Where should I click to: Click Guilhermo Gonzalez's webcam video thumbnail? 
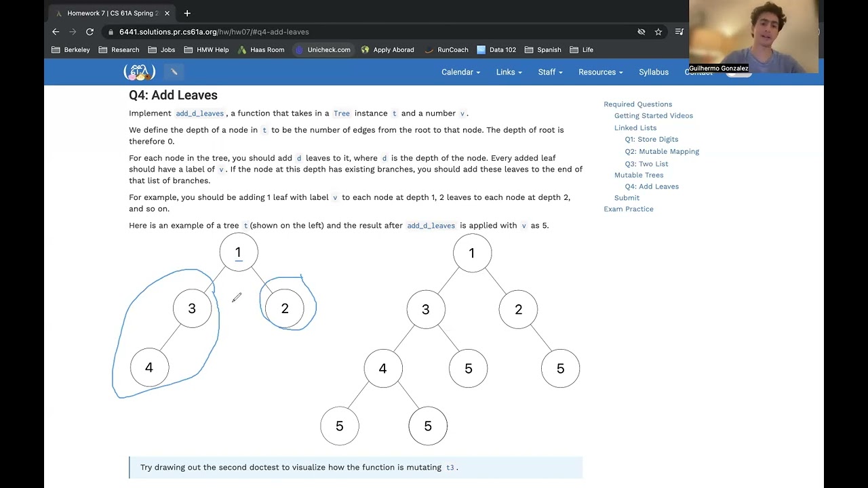tap(753, 36)
